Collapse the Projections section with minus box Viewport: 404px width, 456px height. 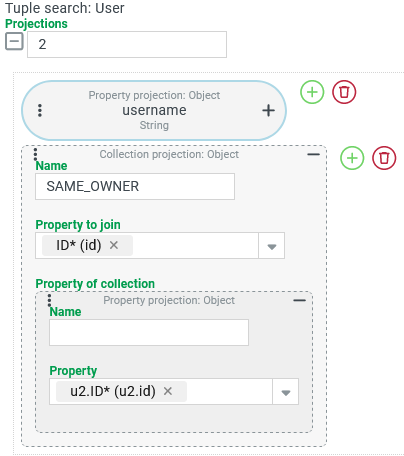pyautogui.click(x=14, y=42)
